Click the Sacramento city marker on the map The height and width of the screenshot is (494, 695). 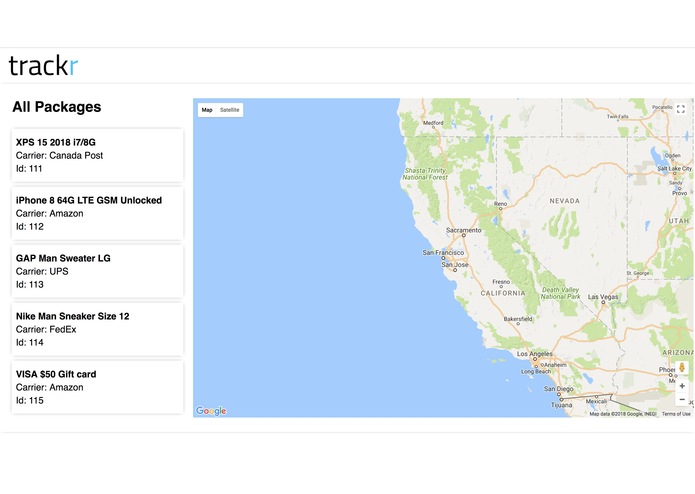tap(464, 235)
